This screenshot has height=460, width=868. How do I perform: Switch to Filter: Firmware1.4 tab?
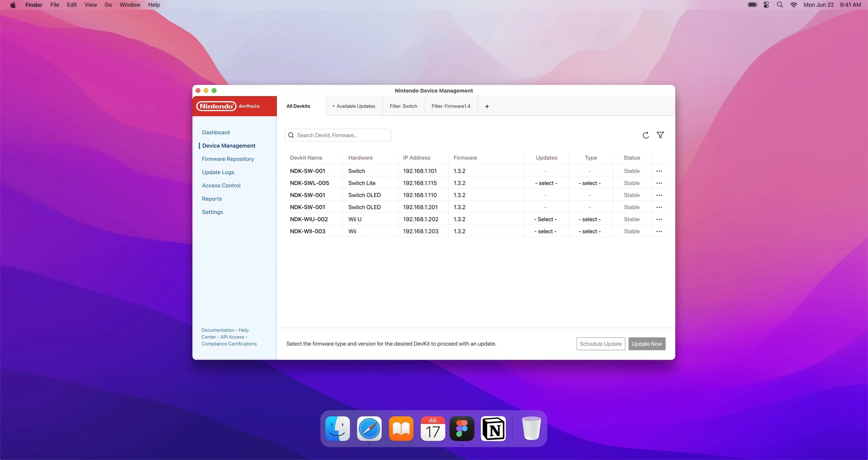coord(451,106)
